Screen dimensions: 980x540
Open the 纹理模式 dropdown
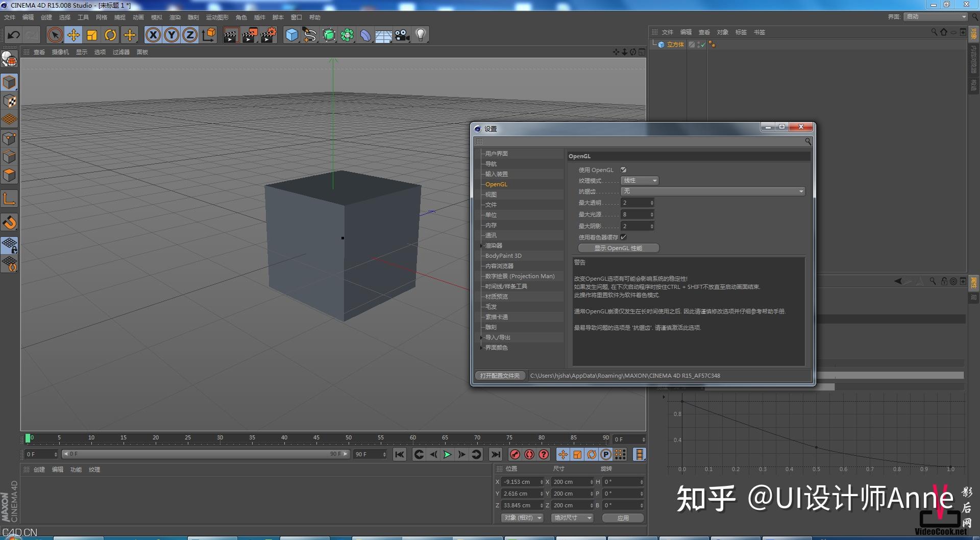coord(640,181)
